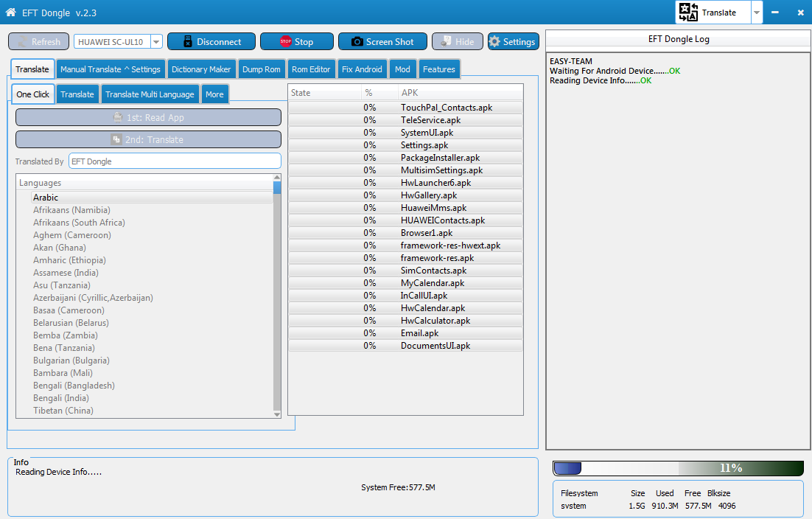Select the SystemUI.apk row

pyautogui.click(x=405, y=133)
